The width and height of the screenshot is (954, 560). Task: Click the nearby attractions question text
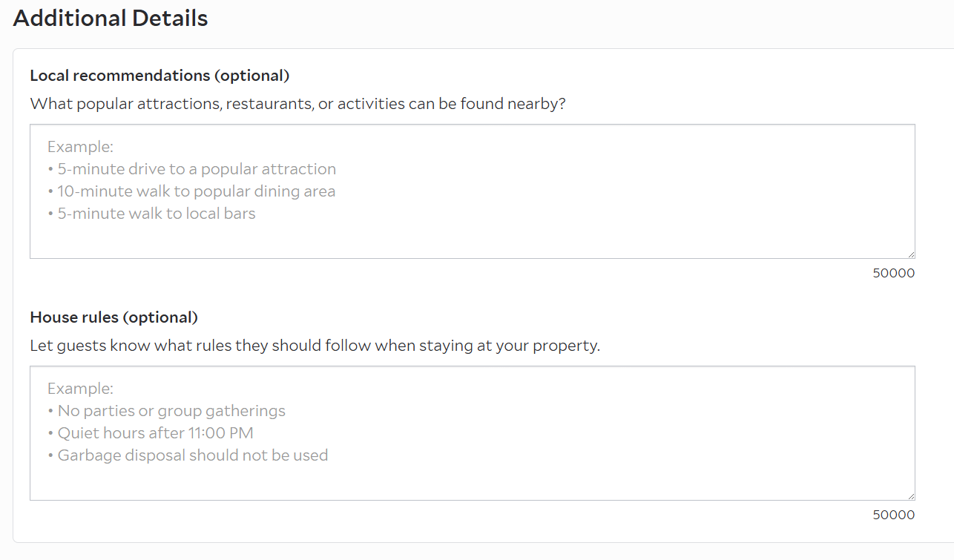tap(297, 104)
